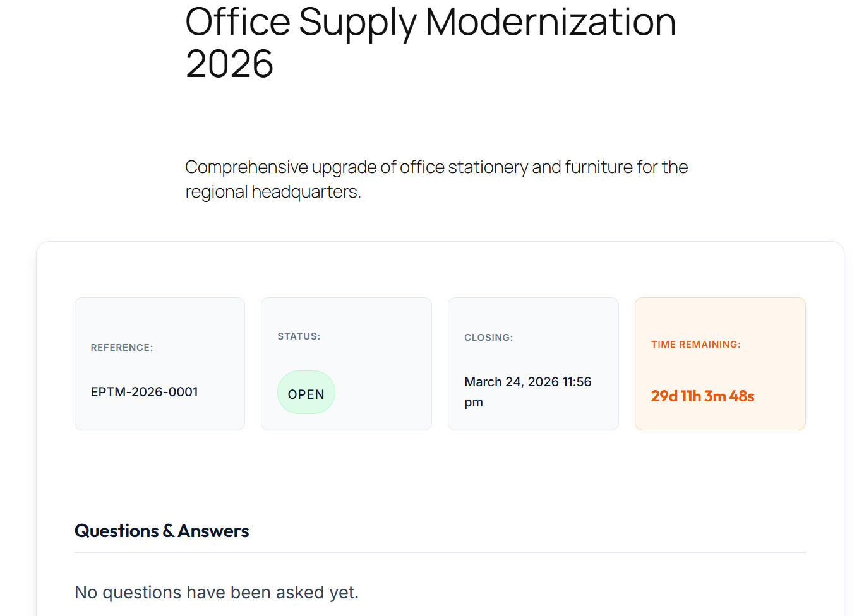Click the tender description paragraph

point(436,179)
